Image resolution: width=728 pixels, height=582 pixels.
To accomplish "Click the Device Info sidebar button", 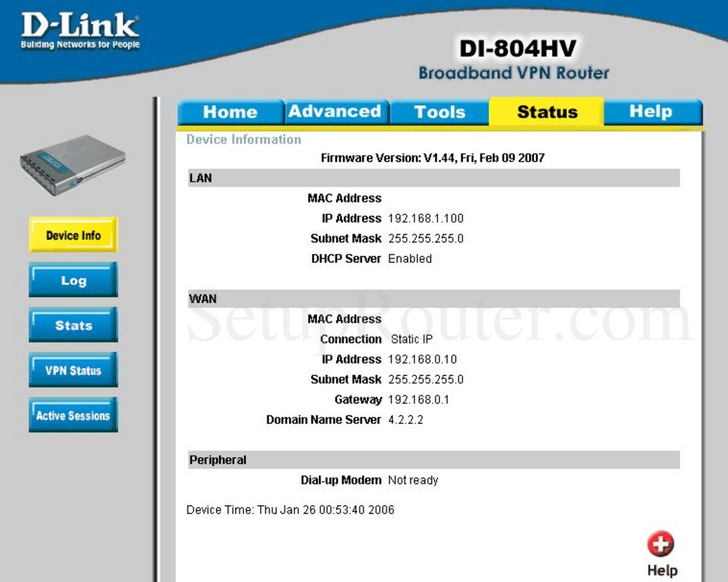I will [x=73, y=235].
